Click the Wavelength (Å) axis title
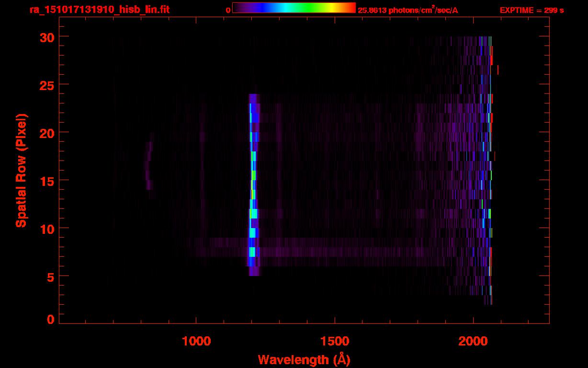 pyautogui.click(x=304, y=359)
